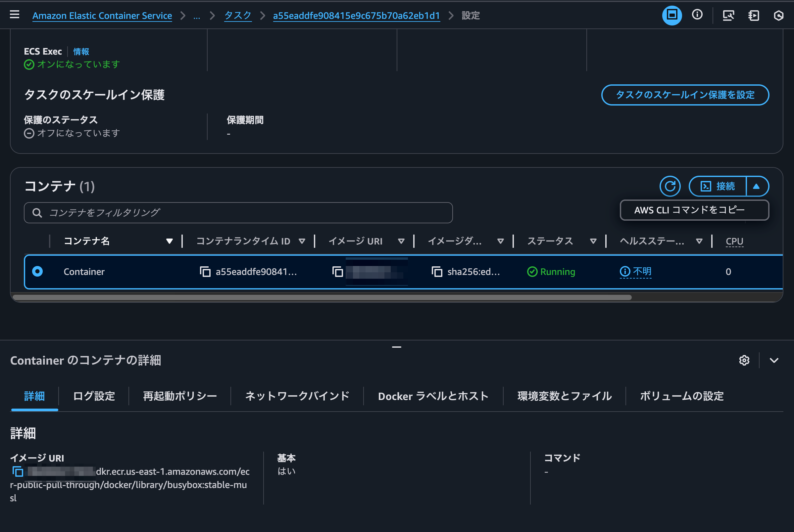The image size is (794, 532).
Task: Click the hexagon icon in the header
Action: (x=779, y=15)
